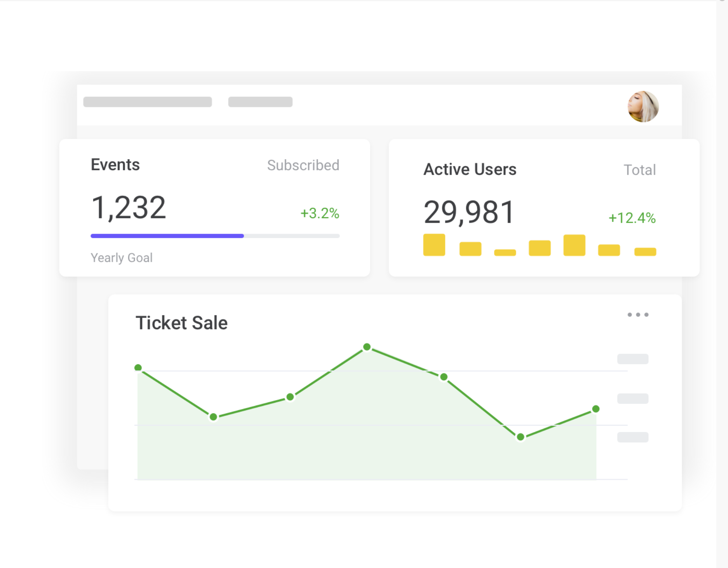Open the user profile avatar
Image resolution: width=728 pixels, height=568 pixels.
point(643,107)
